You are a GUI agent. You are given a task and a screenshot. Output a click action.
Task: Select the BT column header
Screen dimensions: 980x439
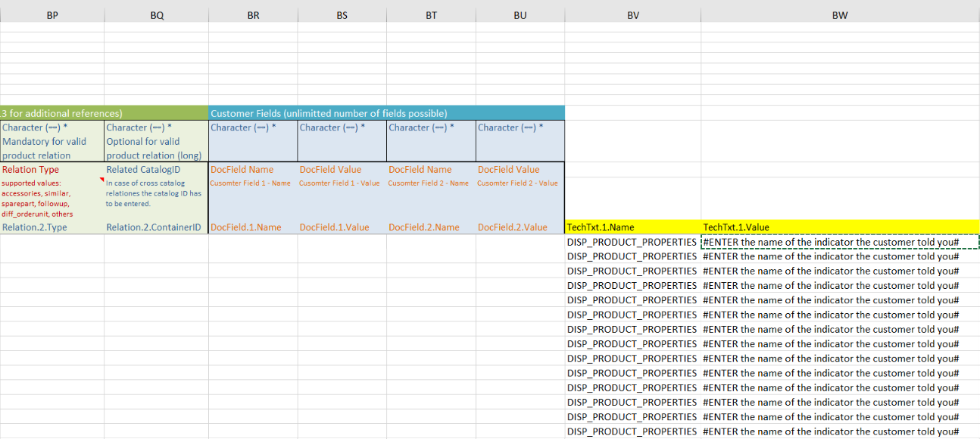pos(431,15)
